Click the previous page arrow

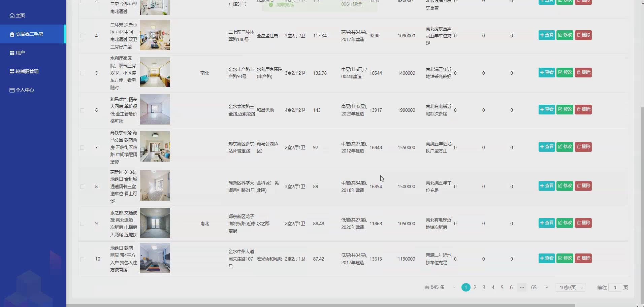(x=454, y=287)
